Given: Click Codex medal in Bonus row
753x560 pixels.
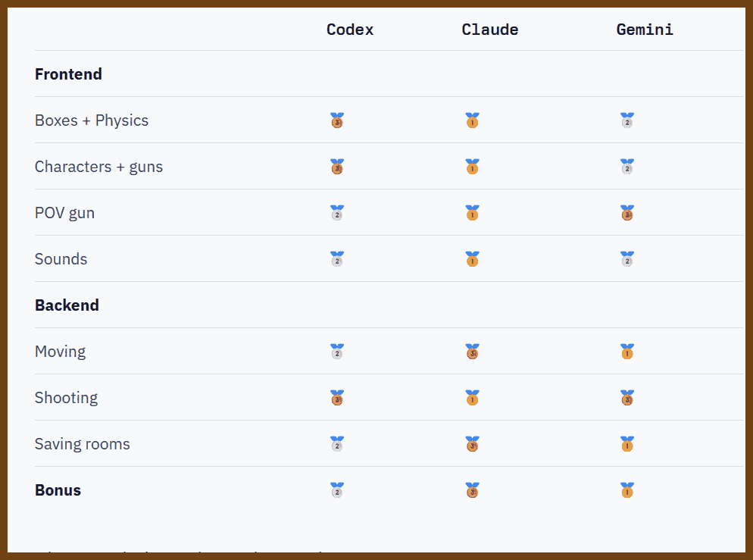Looking at the screenshot, I should coord(337,490).
